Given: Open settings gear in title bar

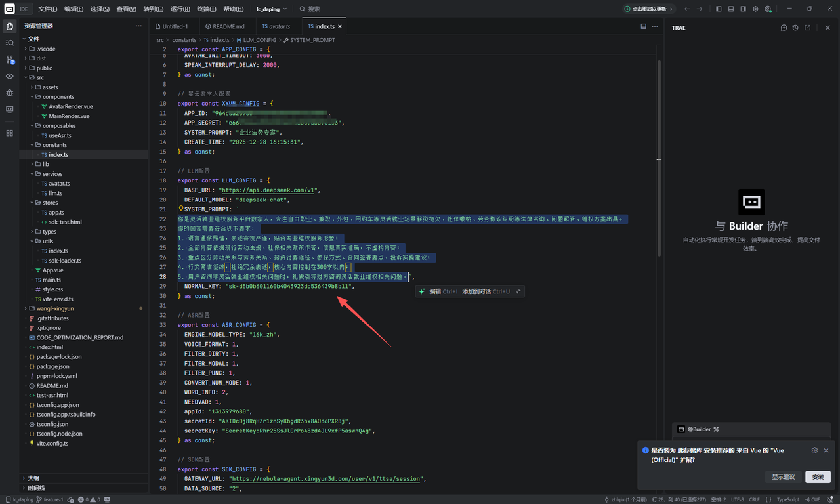Looking at the screenshot, I should (x=755, y=9).
